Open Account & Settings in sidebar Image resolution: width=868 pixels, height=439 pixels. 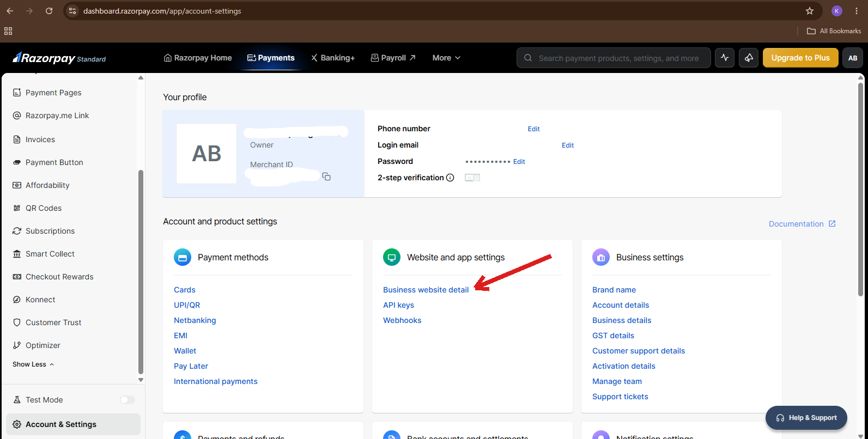pos(73,424)
